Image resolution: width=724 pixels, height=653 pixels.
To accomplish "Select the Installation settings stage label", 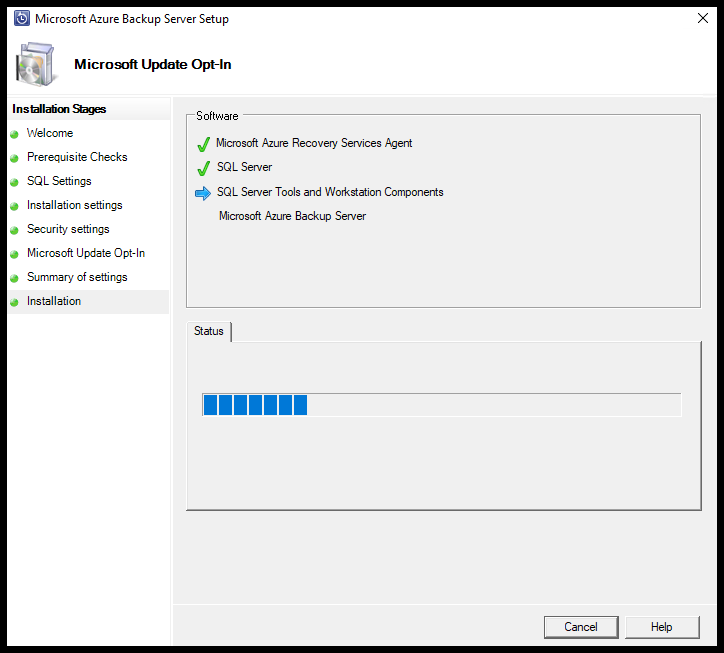I will [x=74, y=205].
